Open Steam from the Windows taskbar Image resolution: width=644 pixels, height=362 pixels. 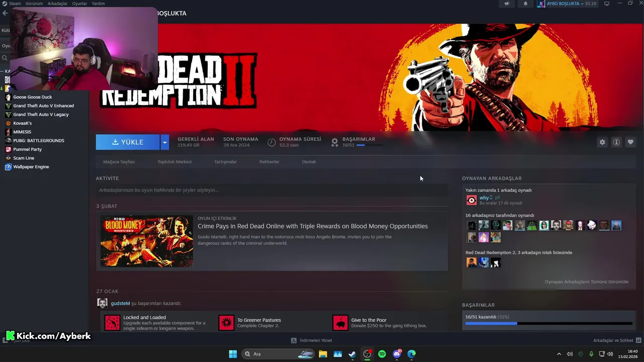(x=352, y=354)
